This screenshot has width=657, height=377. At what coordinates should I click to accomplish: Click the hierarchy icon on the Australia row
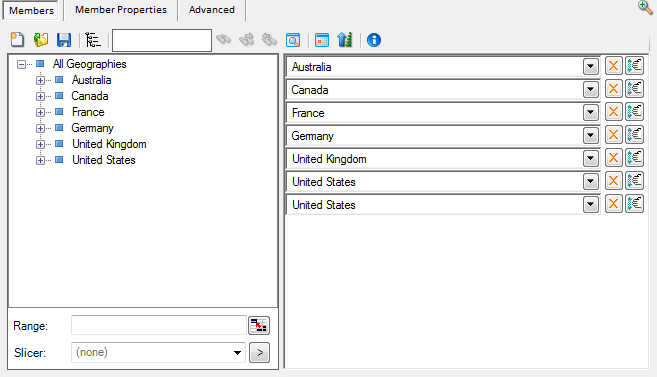(x=634, y=66)
